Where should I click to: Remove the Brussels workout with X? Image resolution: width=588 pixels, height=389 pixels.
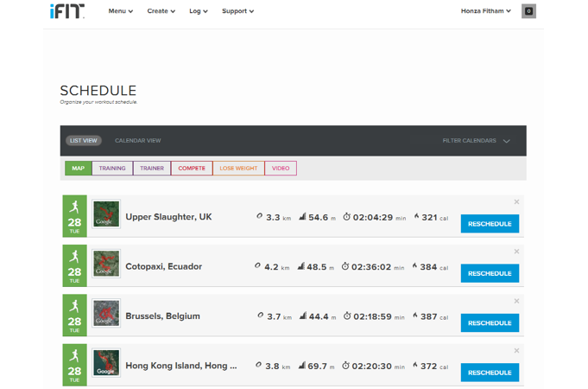tap(516, 301)
